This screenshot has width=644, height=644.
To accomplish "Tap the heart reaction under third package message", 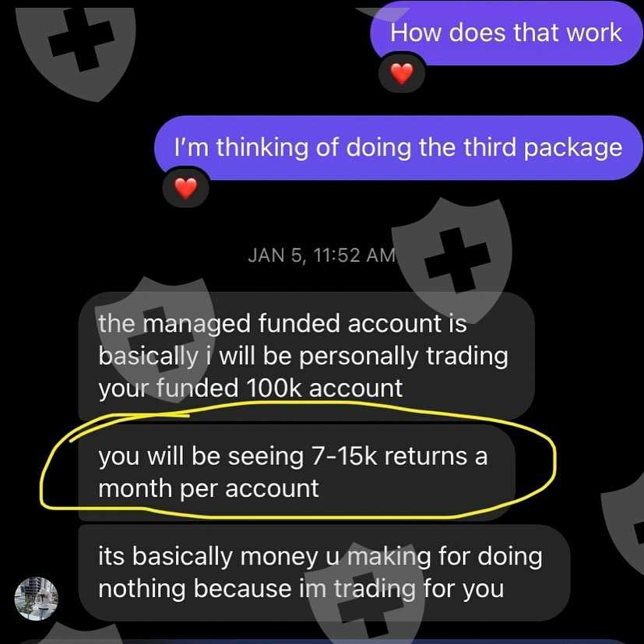I will point(185,188).
